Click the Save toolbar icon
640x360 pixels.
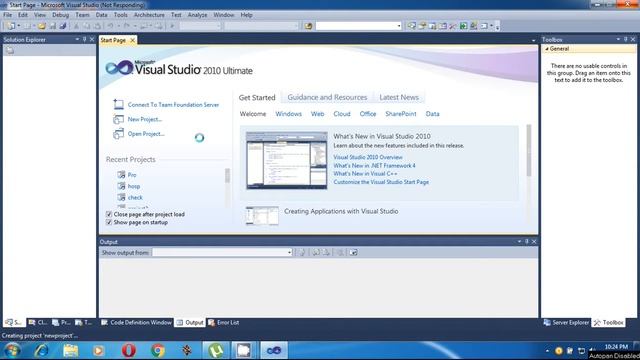pos(53,26)
